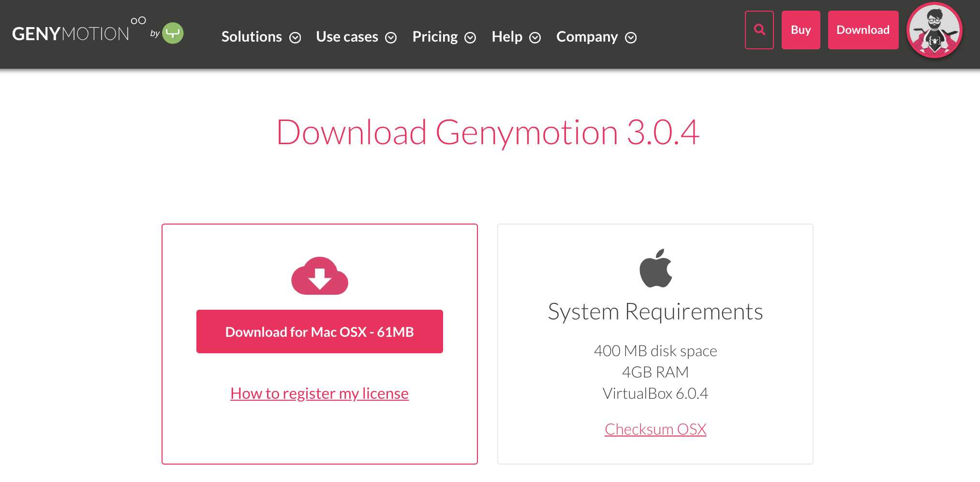980x482 pixels.
Task: Click the green Genymobile logo badge
Action: pos(173,33)
